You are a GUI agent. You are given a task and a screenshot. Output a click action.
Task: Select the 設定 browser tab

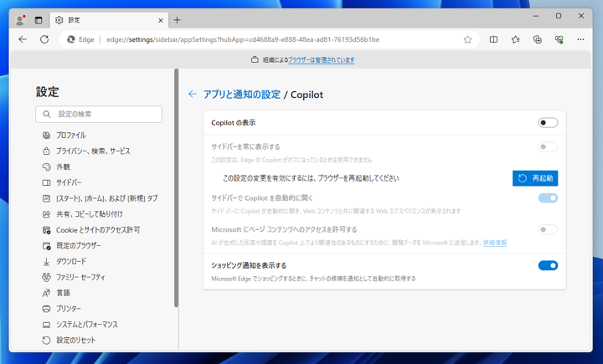110,20
